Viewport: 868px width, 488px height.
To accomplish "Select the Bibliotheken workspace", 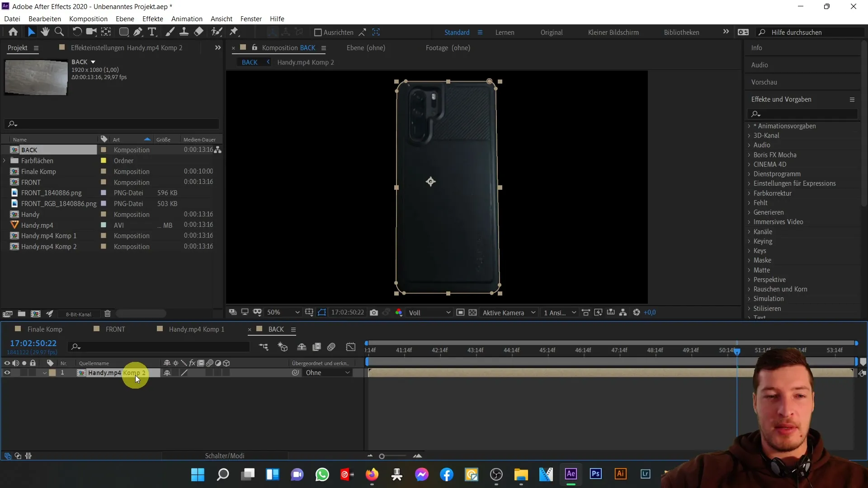I will [x=681, y=33].
